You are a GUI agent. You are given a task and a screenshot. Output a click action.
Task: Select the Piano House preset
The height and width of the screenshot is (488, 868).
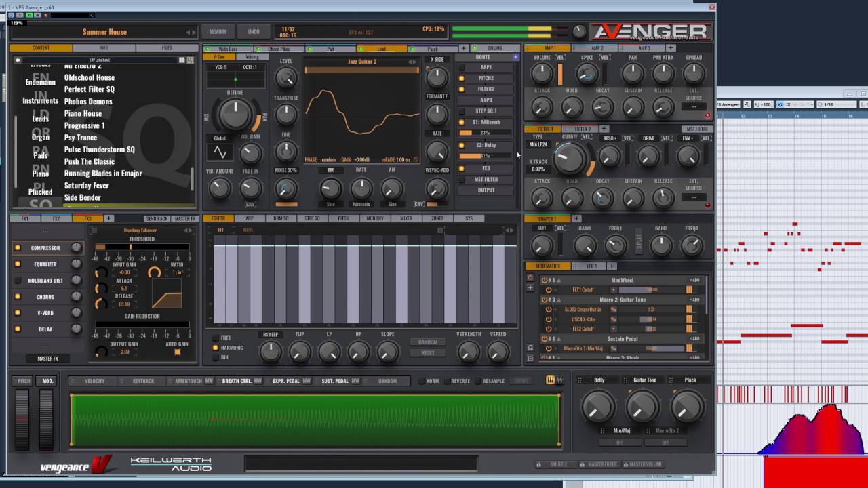point(83,114)
